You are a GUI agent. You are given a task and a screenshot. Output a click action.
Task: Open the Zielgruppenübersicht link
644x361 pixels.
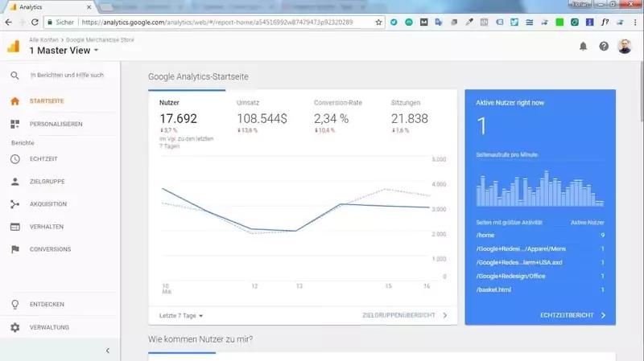click(404, 316)
